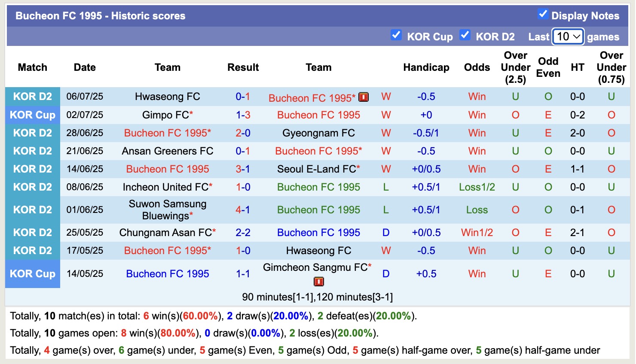Select the KOR D2 badge on the 17/05/25 row
The image size is (636, 364).
32,250
